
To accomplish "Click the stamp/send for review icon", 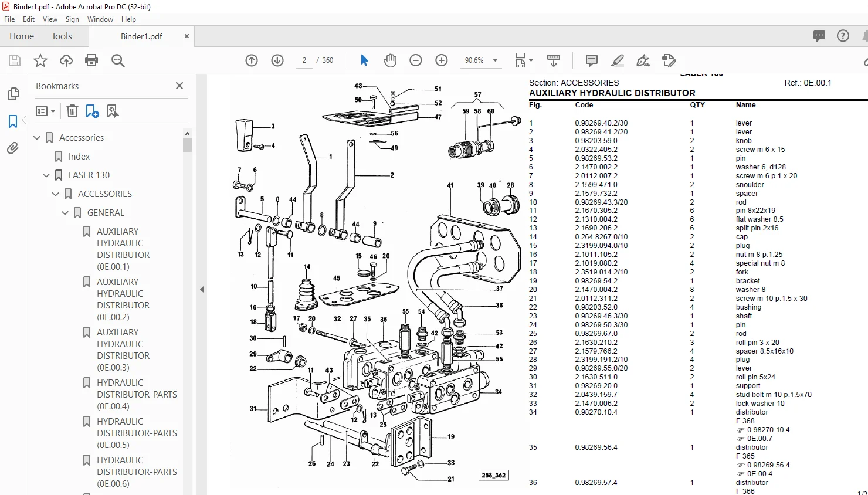I will (669, 60).
